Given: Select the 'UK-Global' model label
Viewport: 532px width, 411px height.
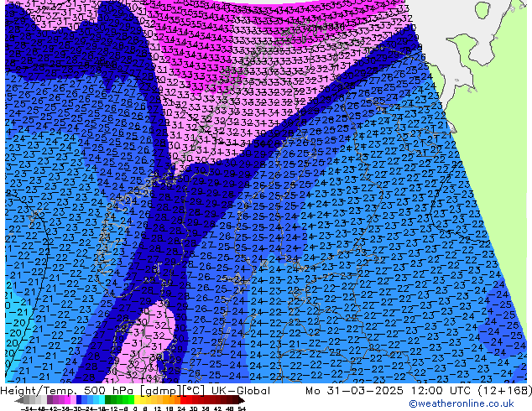Looking at the screenshot, I should pyautogui.click(x=241, y=391).
